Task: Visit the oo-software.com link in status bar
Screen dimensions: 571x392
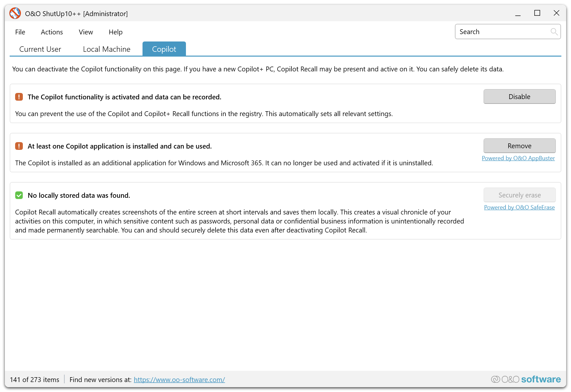Action: click(179, 379)
